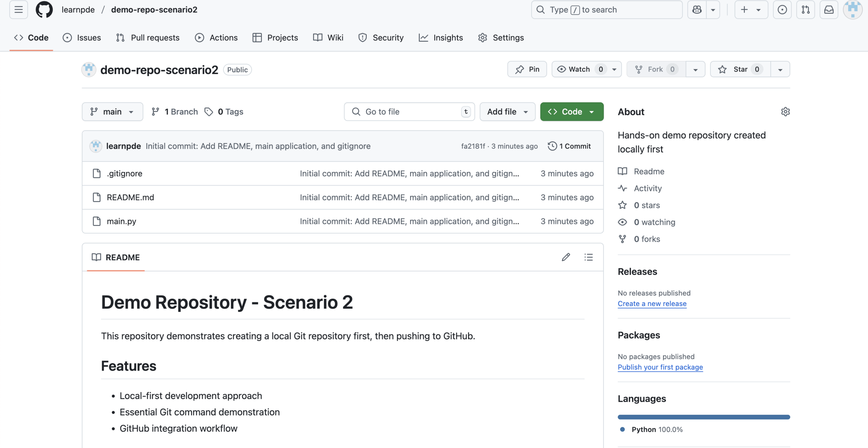
Task: Expand the green Code dropdown button
Action: 571,112
